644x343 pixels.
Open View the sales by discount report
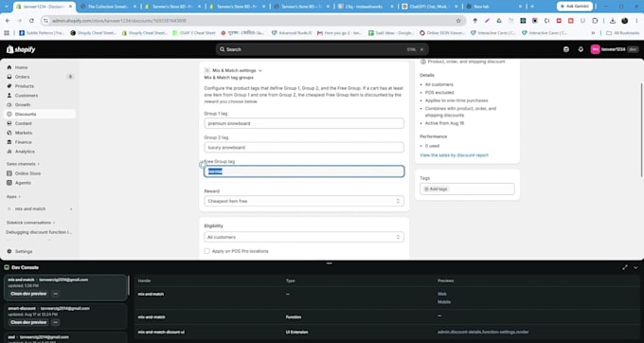(x=454, y=155)
